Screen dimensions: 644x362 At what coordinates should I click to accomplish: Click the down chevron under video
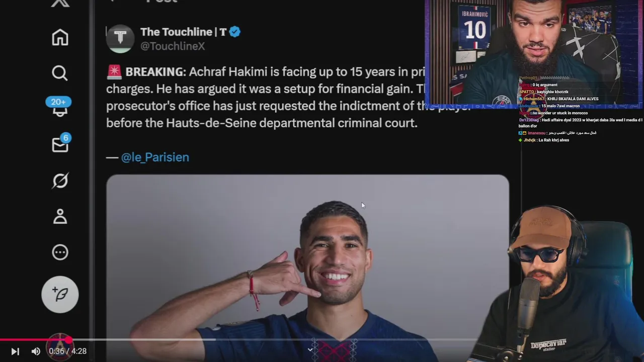(310, 349)
